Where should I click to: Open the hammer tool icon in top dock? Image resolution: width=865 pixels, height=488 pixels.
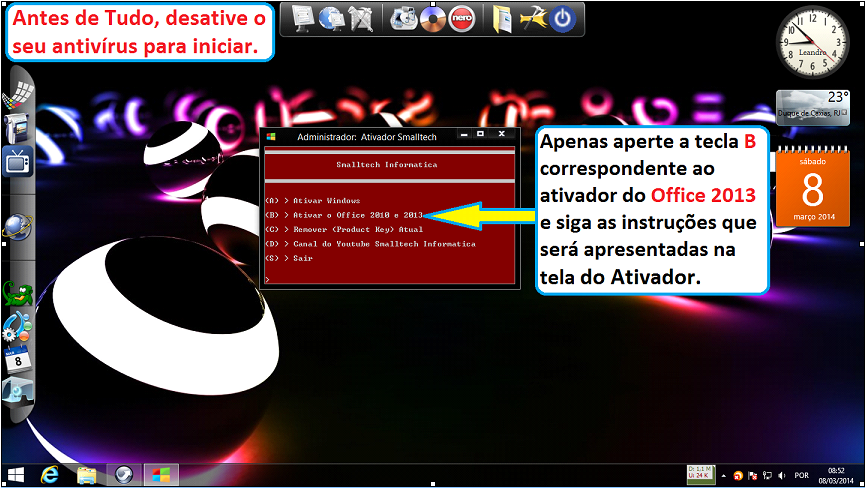[532, 20]
